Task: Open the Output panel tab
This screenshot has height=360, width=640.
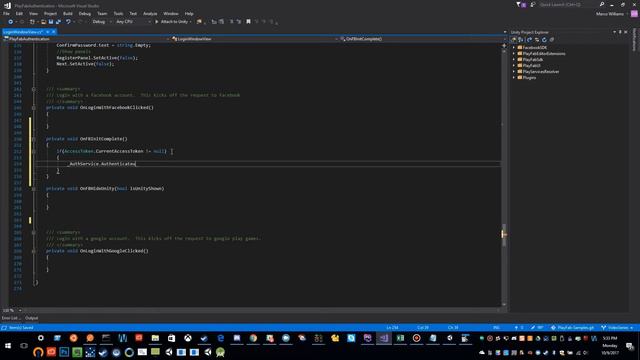Action: pyautogui.click(x=31, y=318)
